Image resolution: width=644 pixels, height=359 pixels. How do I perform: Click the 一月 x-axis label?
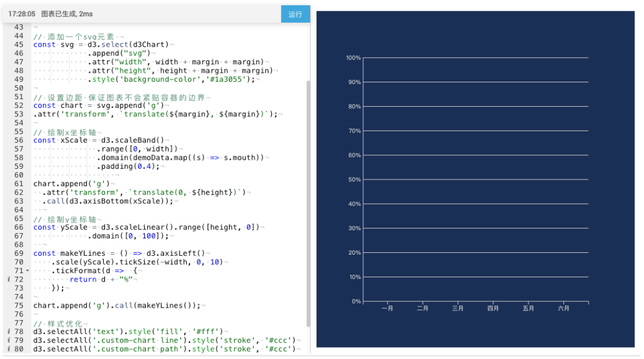pos(388,308)
